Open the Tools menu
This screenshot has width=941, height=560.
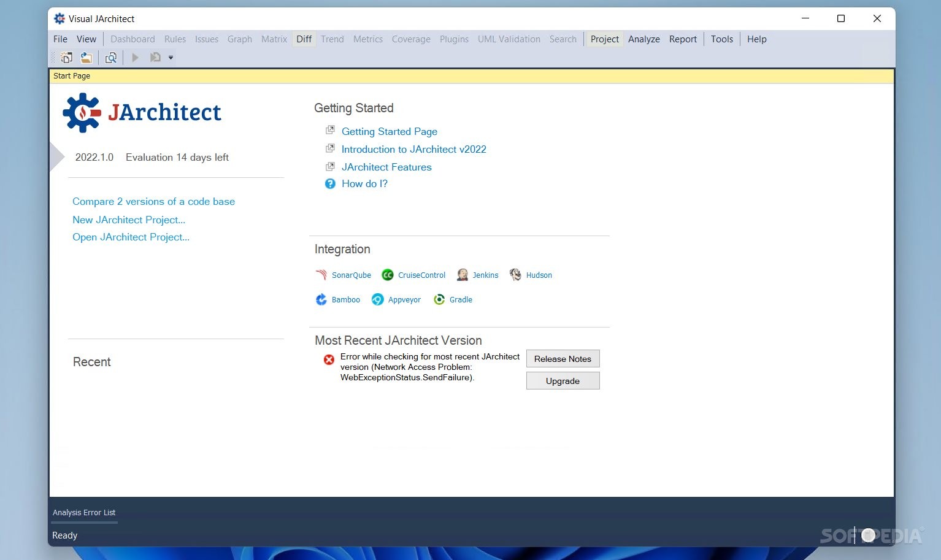[722, 39]
